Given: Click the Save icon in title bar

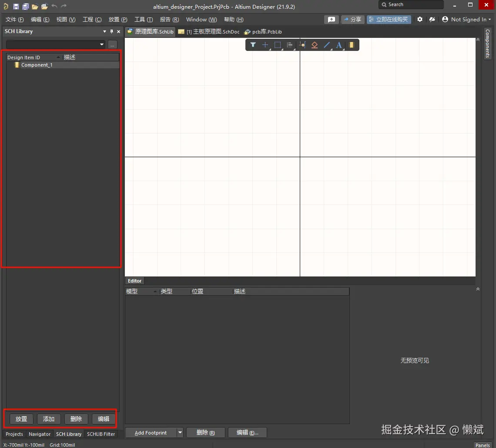Looking at the screenshot, I should (16, 7).
